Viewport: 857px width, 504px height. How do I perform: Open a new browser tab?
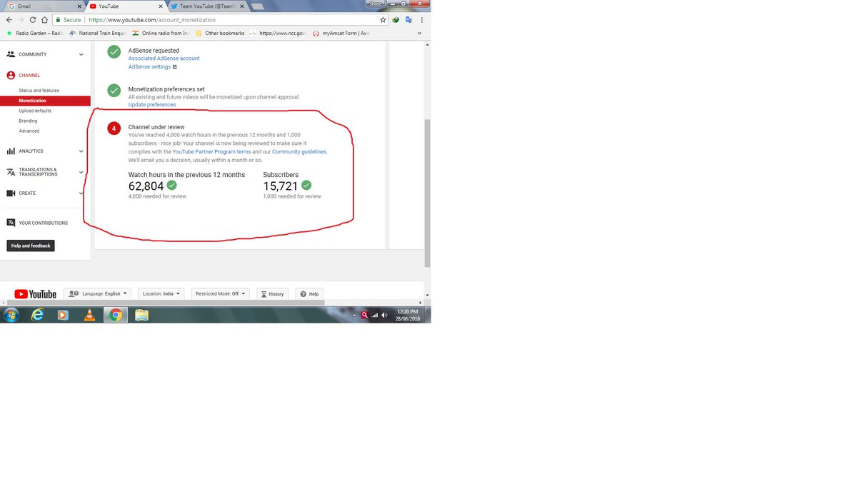256,6
